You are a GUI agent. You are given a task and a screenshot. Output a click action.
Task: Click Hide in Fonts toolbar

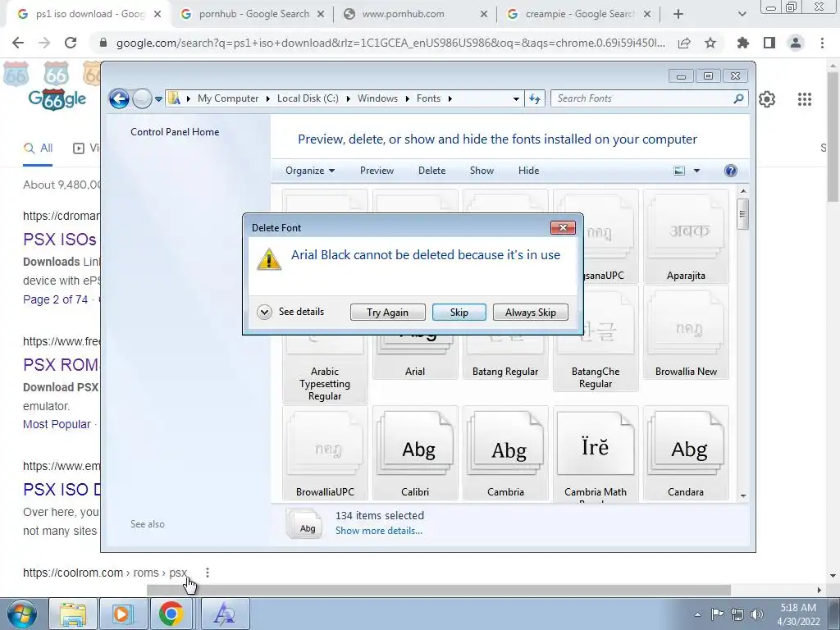pos(529,171)
